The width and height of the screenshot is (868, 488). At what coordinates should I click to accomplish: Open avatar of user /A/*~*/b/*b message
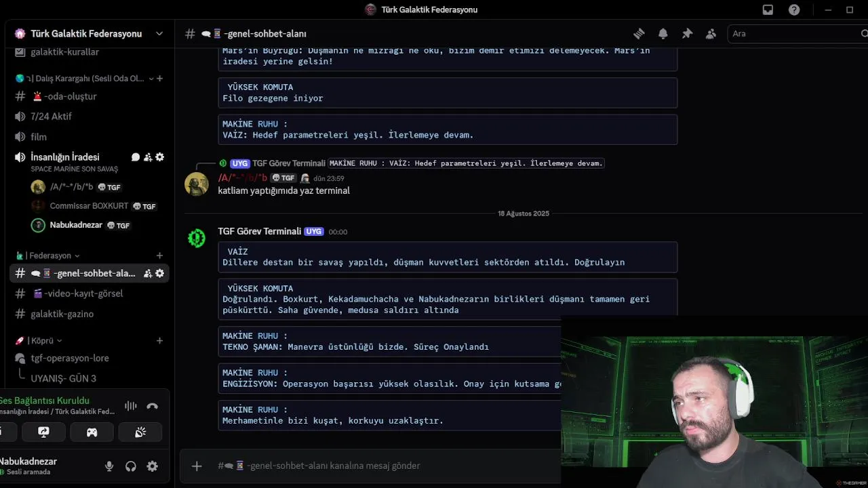pyautogui.click(x=197, y=184)
